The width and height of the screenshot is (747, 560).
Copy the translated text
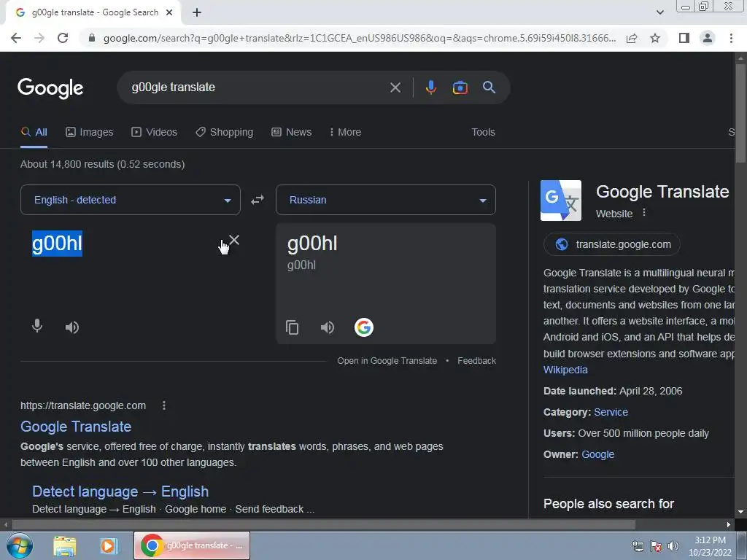(292, 327)
